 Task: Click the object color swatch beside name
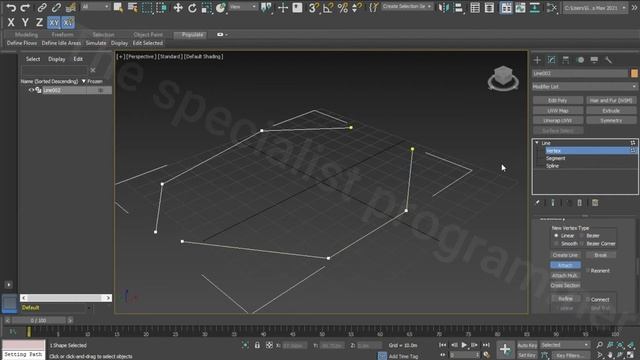634,73
